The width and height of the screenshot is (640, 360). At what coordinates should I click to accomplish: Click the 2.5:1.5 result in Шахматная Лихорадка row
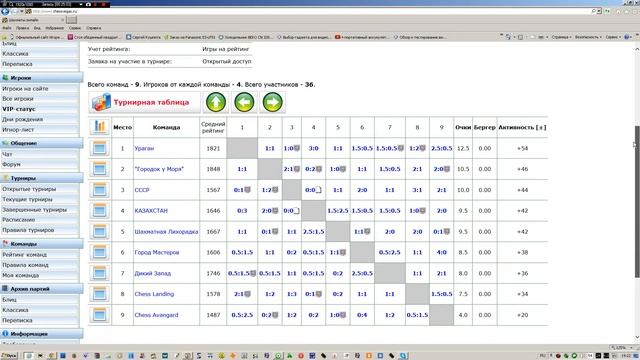[x=313, y=231]
